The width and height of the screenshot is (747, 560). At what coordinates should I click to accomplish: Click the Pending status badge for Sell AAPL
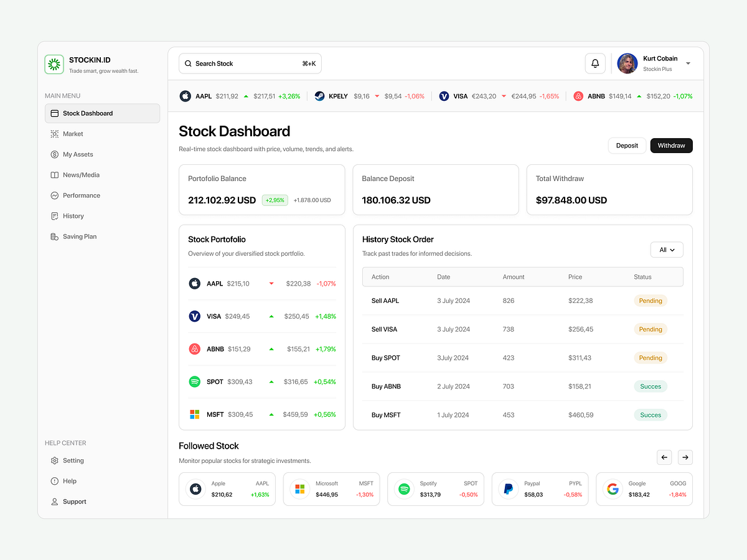coord(650,301)
